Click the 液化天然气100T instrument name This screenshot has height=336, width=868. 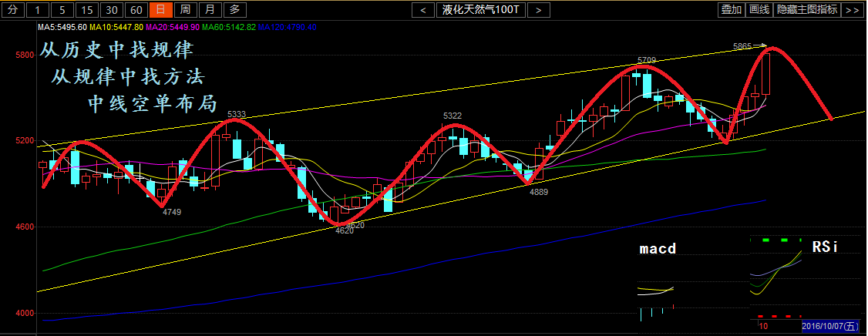click(x=481, y=10)
